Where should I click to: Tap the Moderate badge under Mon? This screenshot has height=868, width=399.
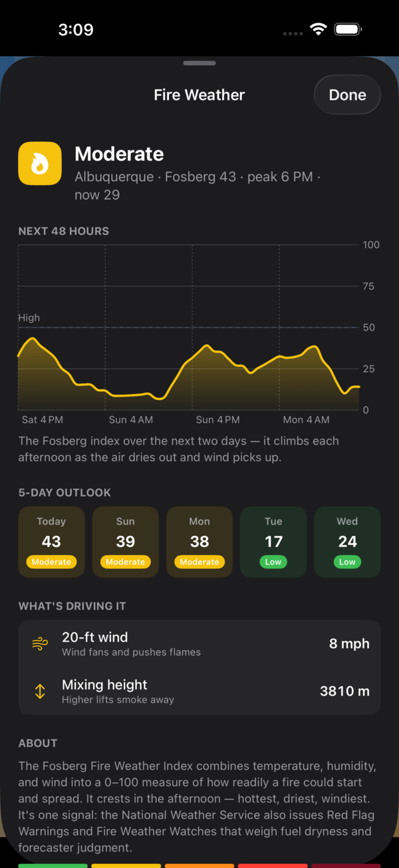click(x=199, y=562)
